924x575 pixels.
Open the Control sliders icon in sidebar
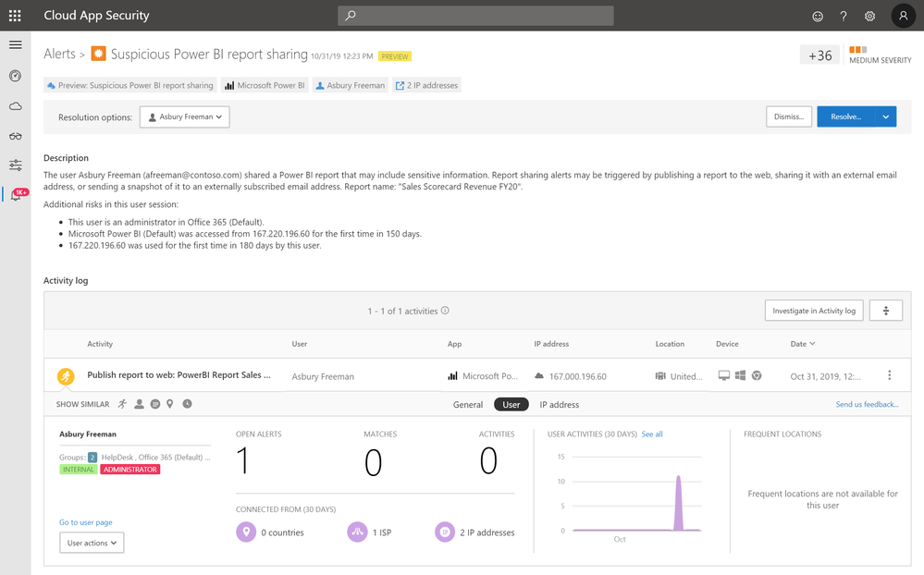(15, 165)
